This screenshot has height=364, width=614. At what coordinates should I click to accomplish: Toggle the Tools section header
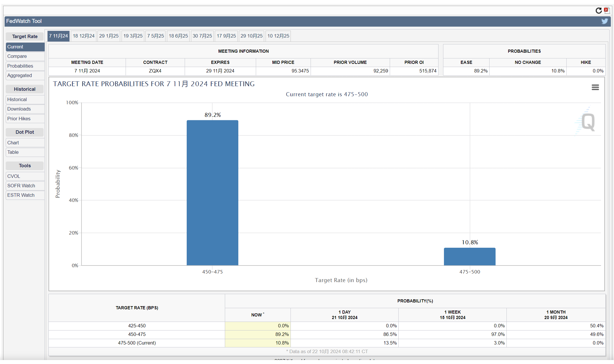tap(24, 166)
